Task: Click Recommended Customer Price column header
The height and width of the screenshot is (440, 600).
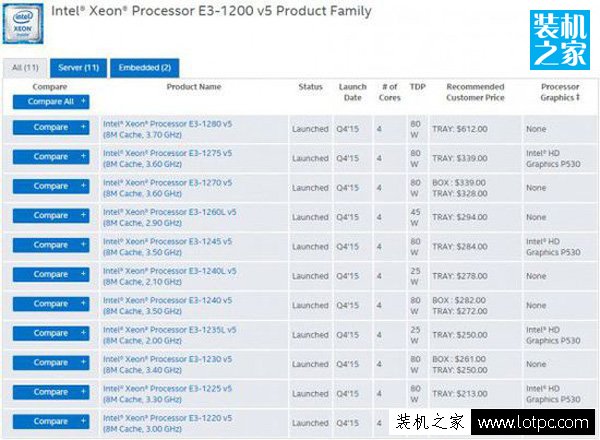Action: point(475,92)
